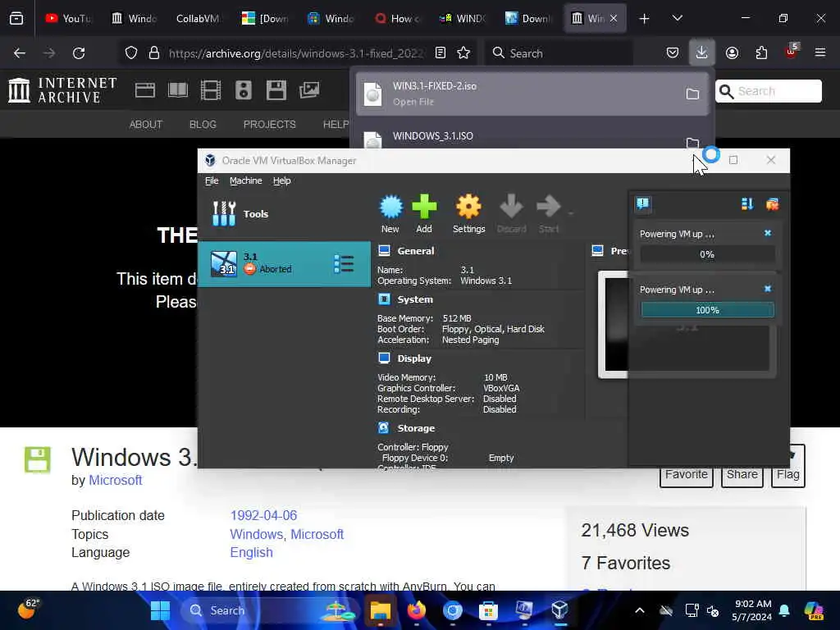Open Internet Archive Audio speaker icon
The image size is (840, 630).
243,90
